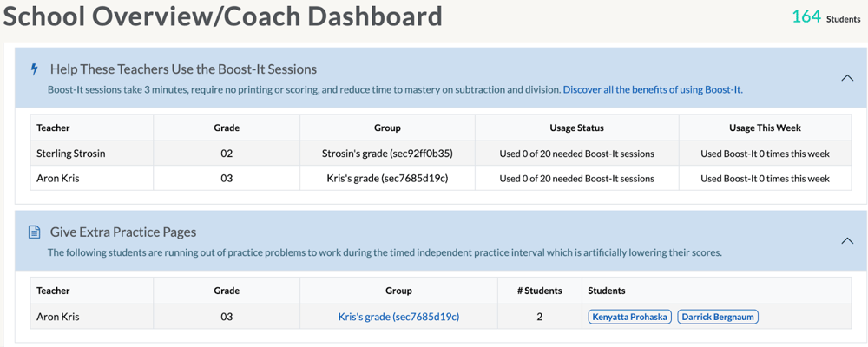This screenshot has width=868, height=347.
Task: Click the Give Extra Practice Pages heading
Action: pos(123,232)
